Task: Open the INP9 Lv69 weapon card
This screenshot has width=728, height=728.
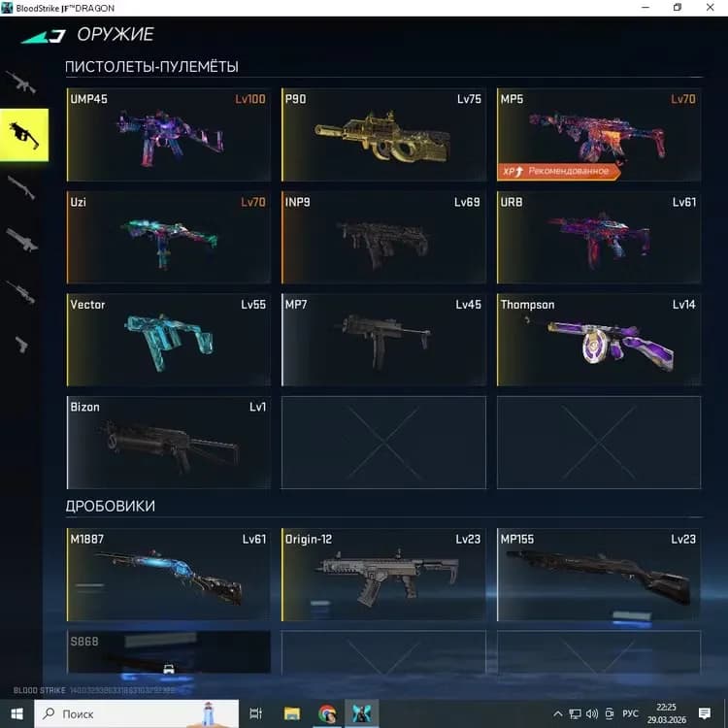Action: (383, 237)
